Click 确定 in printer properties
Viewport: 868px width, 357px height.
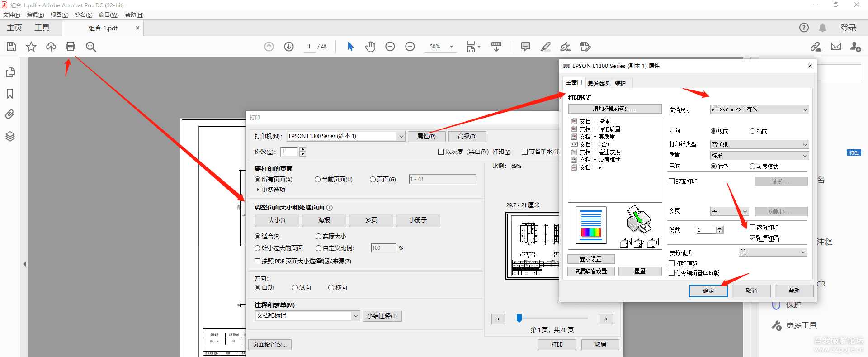tap(708, 291)
